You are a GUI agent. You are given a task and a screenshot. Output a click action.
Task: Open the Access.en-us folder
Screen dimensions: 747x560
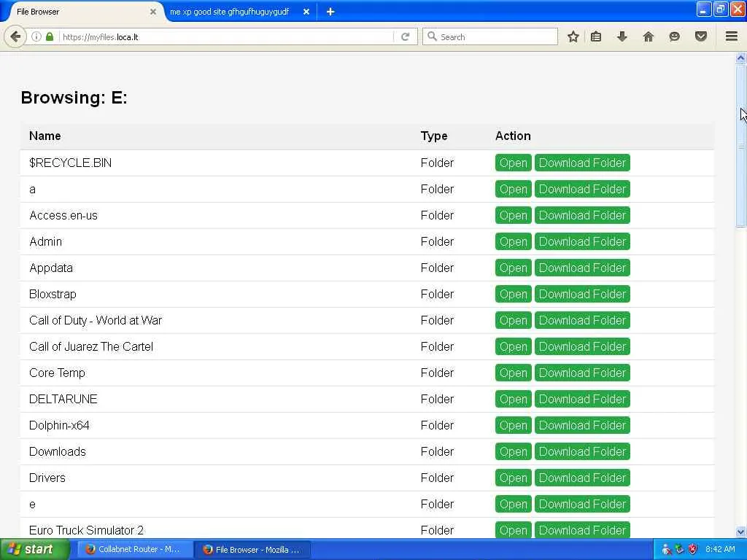(x=513, y=215)
